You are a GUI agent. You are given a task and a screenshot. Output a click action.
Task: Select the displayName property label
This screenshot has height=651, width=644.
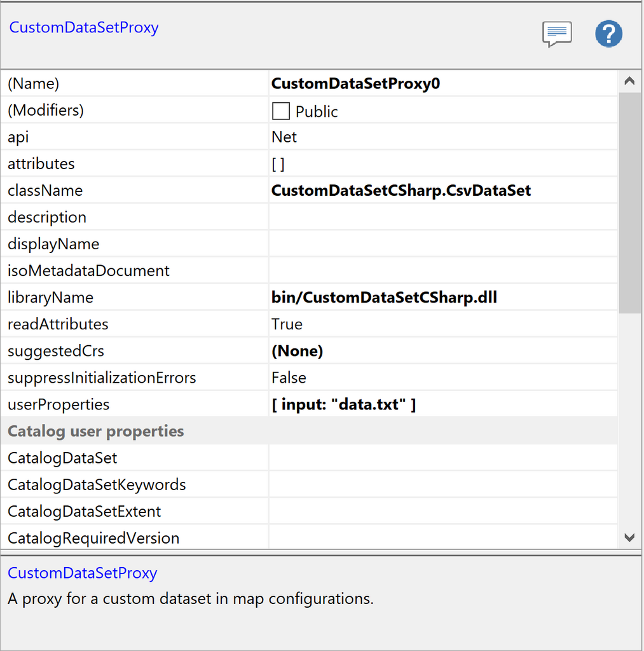coord(53,244)
